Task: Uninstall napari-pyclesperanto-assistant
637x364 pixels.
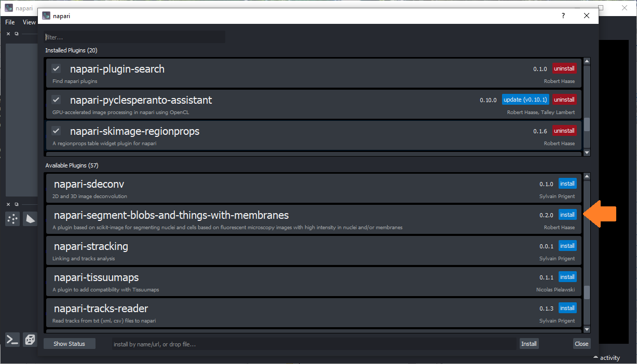Action: (x=564, y=100)
